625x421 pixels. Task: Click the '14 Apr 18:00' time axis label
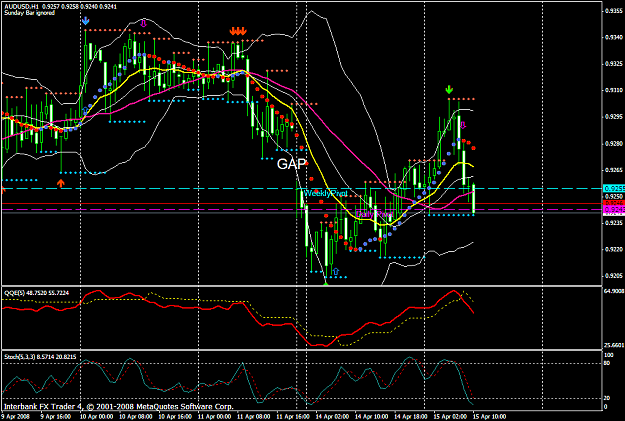[x=411, y=417]
